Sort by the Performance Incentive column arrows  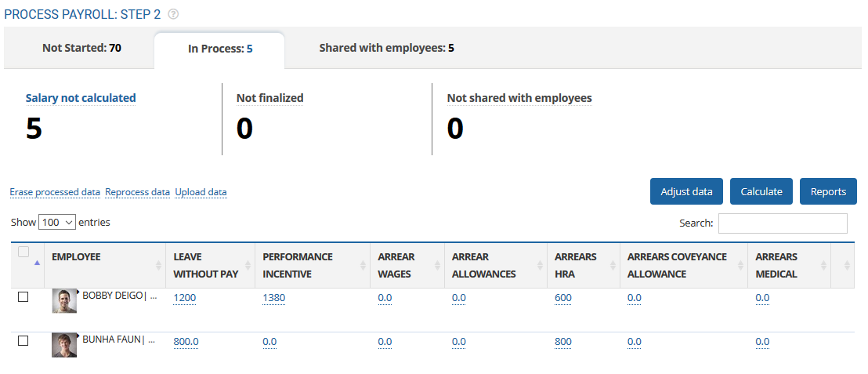tap(362, 266)
